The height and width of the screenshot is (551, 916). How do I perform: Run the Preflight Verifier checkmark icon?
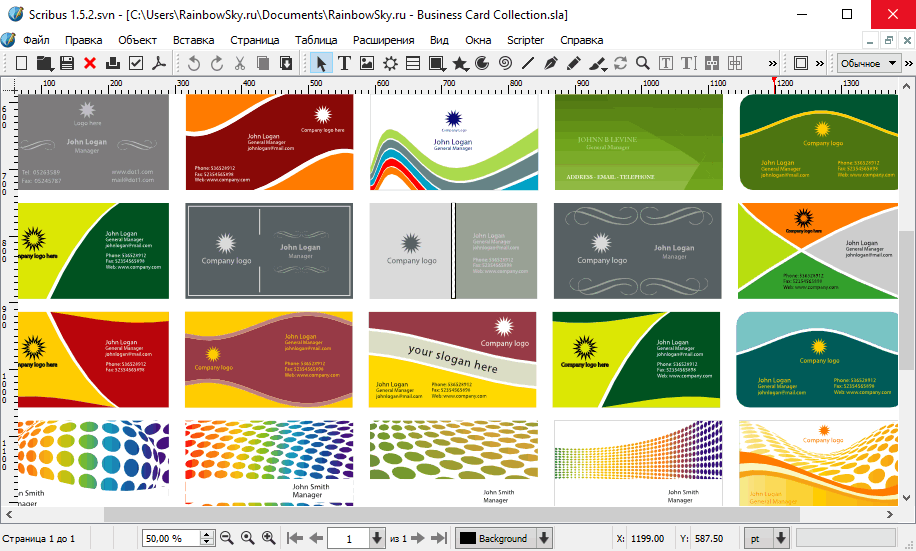pos(136,63)
